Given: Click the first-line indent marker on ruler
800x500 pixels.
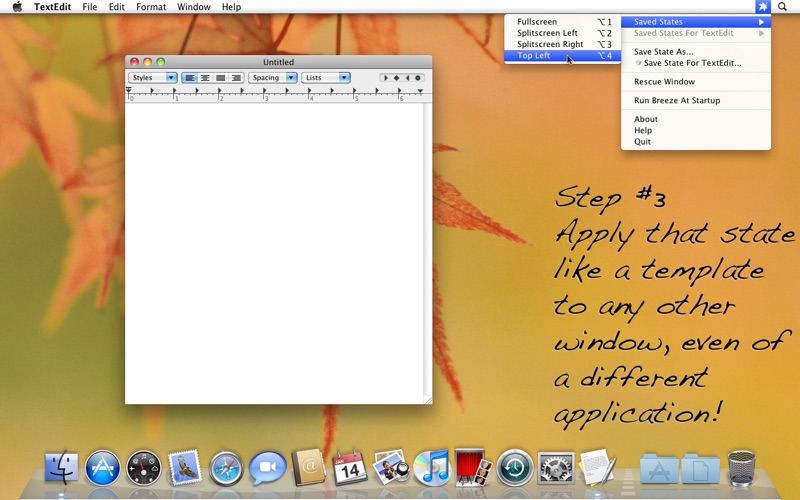Looking at the screenshot, I should pyautogui.click(x=129, y=89).
